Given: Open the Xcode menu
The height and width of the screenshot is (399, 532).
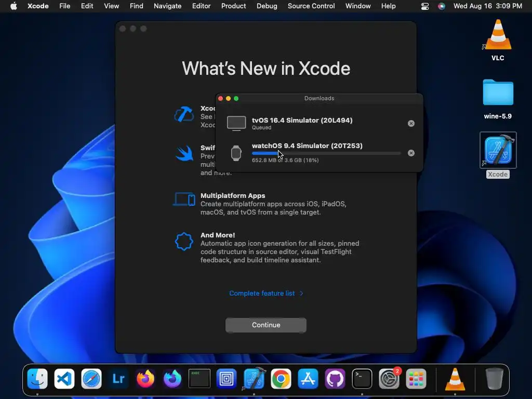Looking at the screenshot, I should 38,6.
